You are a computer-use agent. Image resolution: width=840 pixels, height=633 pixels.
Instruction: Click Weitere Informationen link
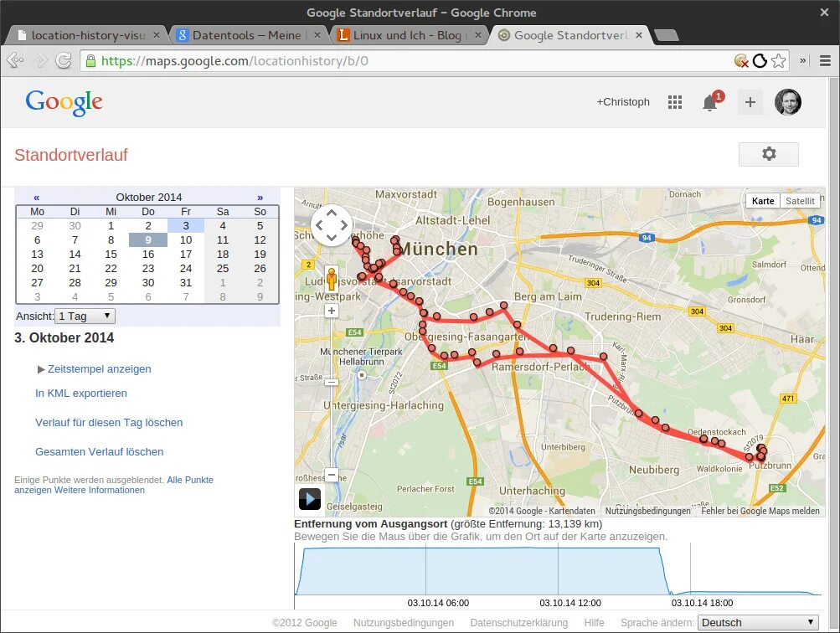point(99,490)
